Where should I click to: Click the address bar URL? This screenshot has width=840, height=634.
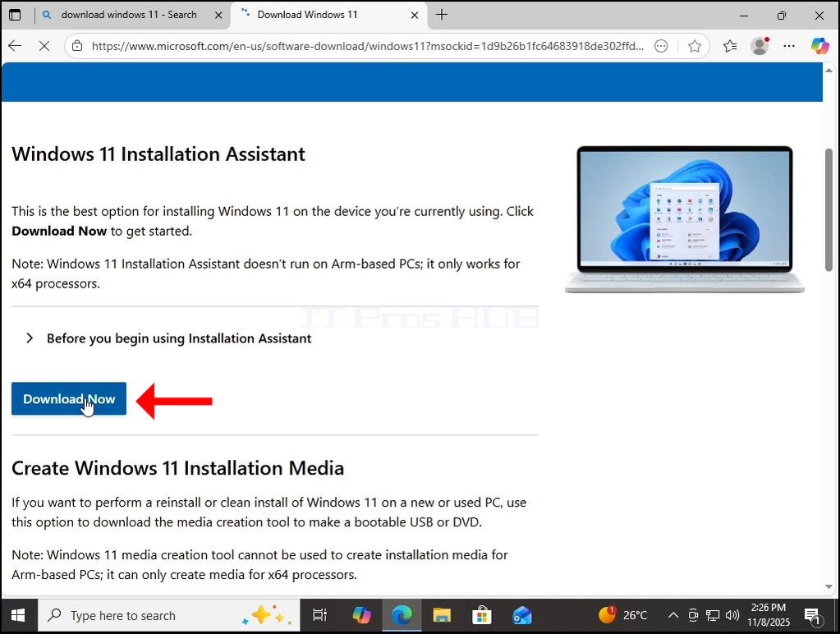pos(368,46)
